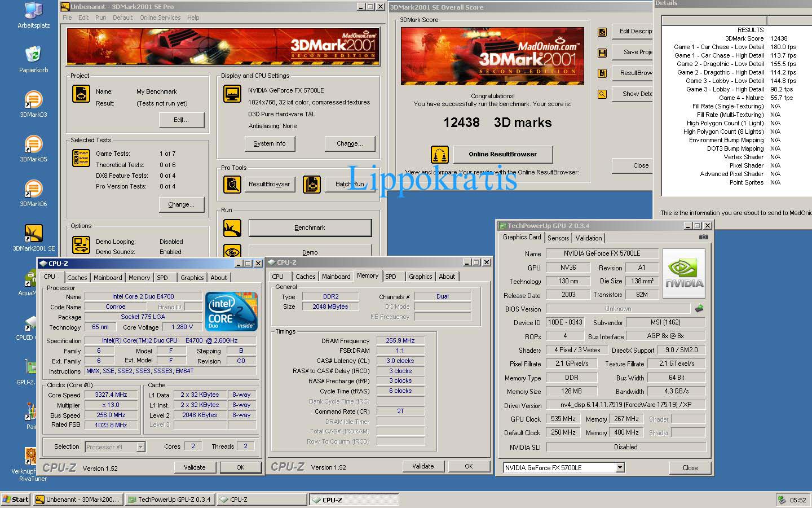Click the Demo button in Run section

310,251
